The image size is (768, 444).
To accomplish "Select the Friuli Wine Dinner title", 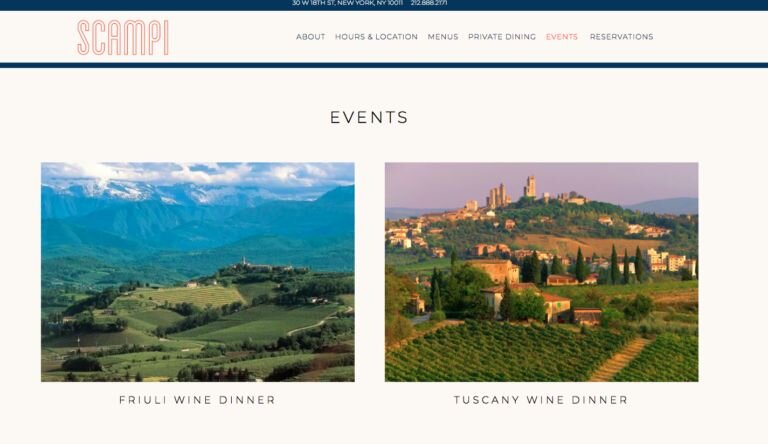I will (x=197, y=400).
